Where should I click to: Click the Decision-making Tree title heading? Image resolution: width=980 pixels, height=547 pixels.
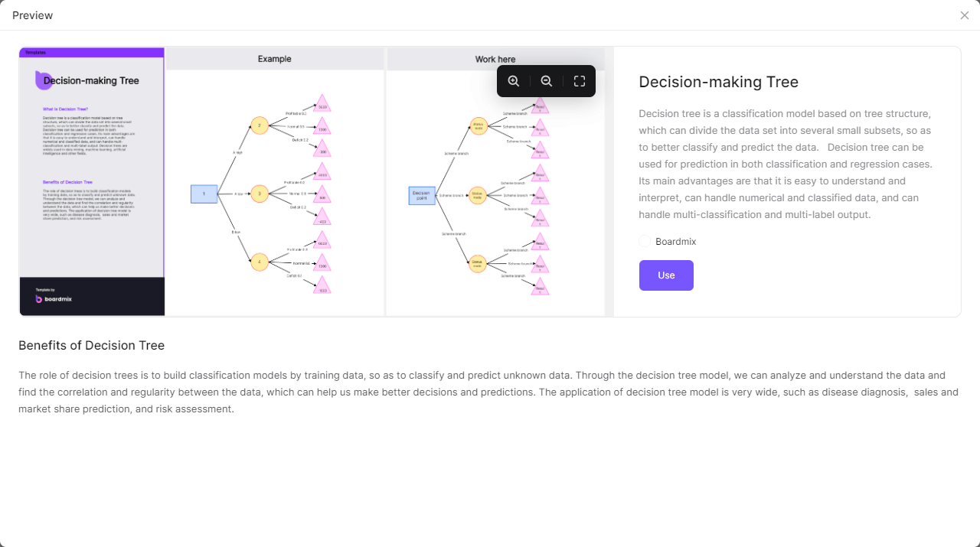719,82
